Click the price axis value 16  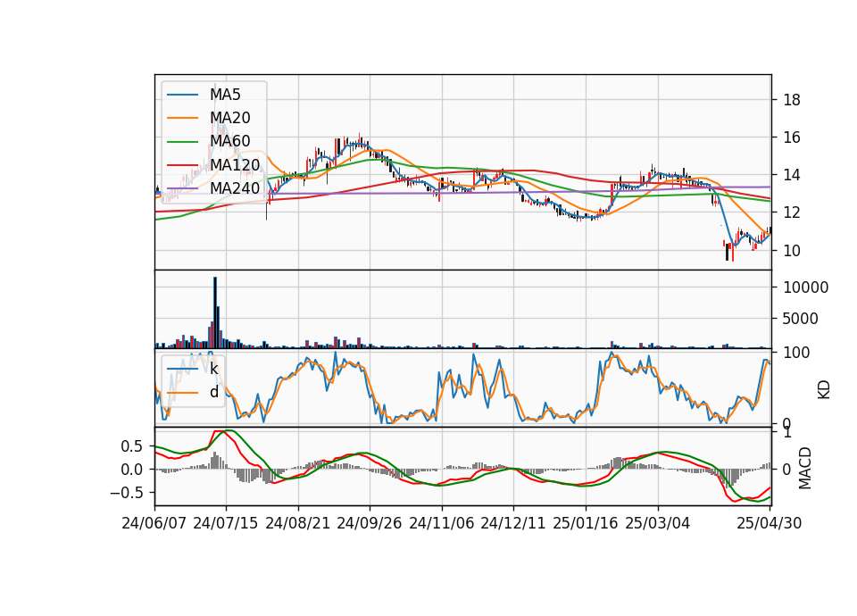(x=792, y=137)
